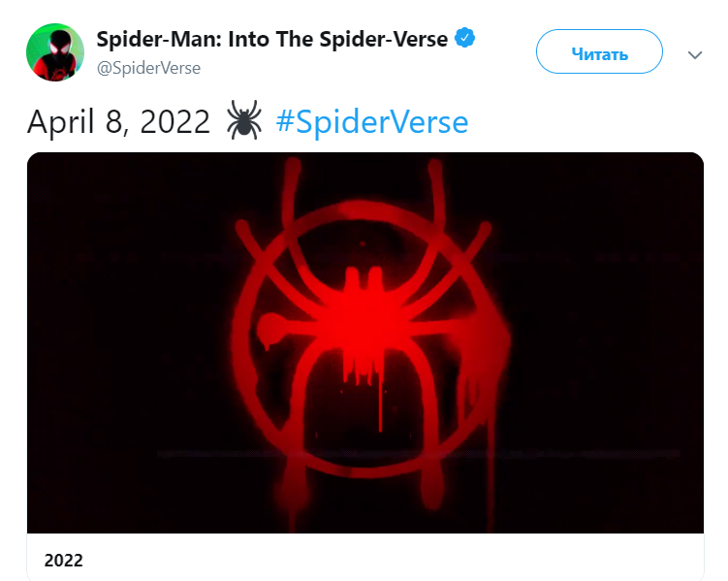Click the empty white area right of the "2022" caption
The height and width of the screenshot is (581, 728).
click(x=388, y=560)
